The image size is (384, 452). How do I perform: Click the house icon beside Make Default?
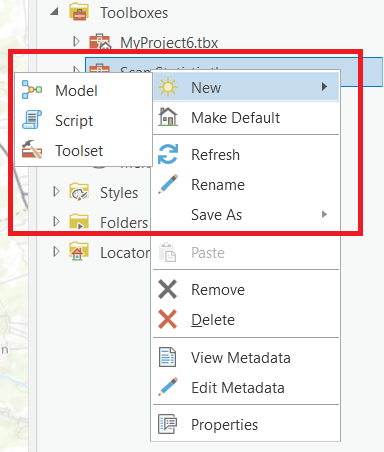pos(168,117)
